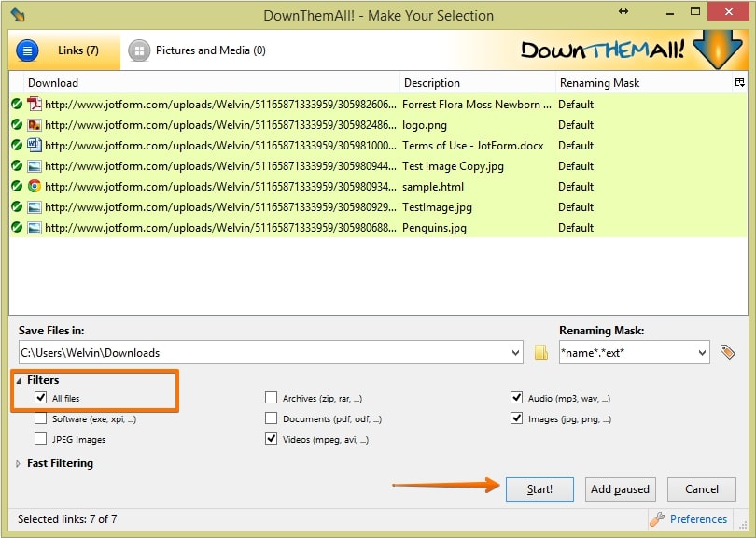
Task: Click the column picker icon in list header
Action: [740, 83]
